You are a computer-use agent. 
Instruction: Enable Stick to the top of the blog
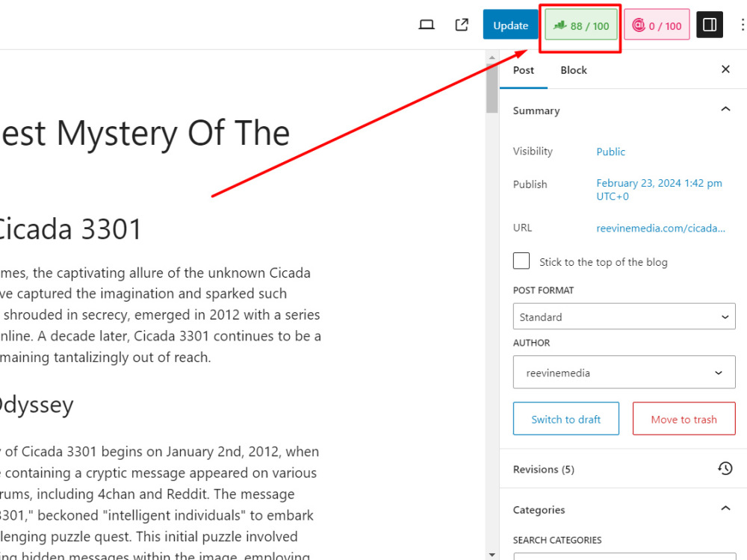click(x=521, y=261)
